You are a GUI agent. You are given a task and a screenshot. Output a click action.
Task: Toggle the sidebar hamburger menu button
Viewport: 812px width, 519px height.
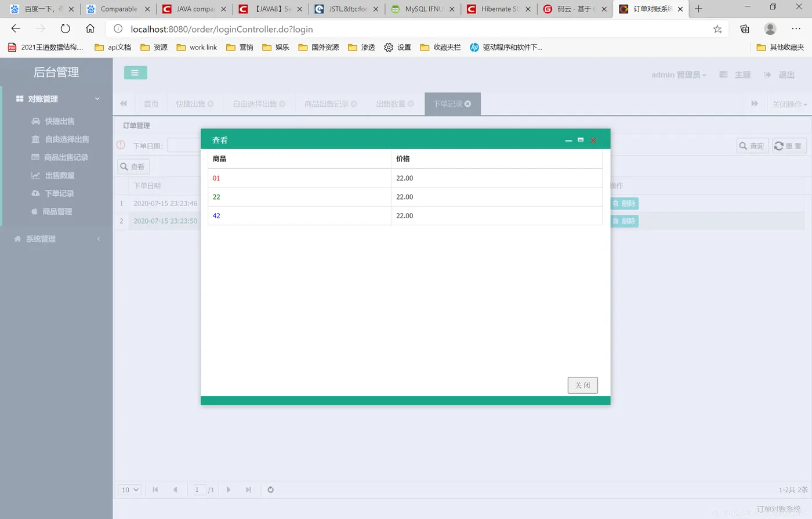[x=135, y=73]
